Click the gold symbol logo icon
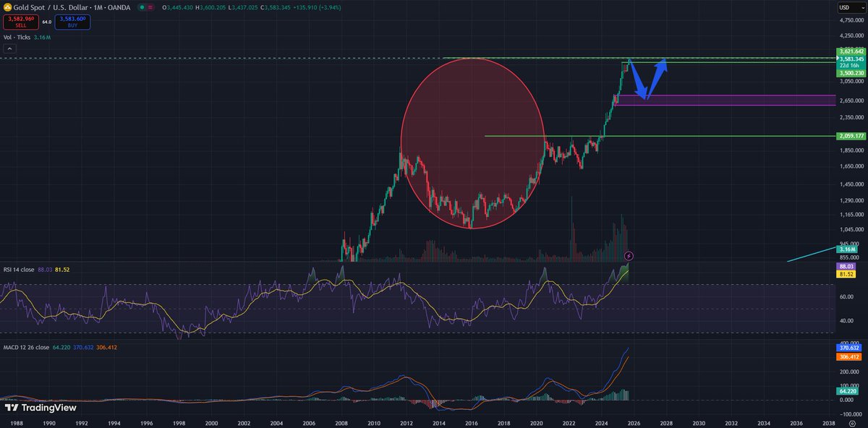868x428 pixels. pos(7,7)
